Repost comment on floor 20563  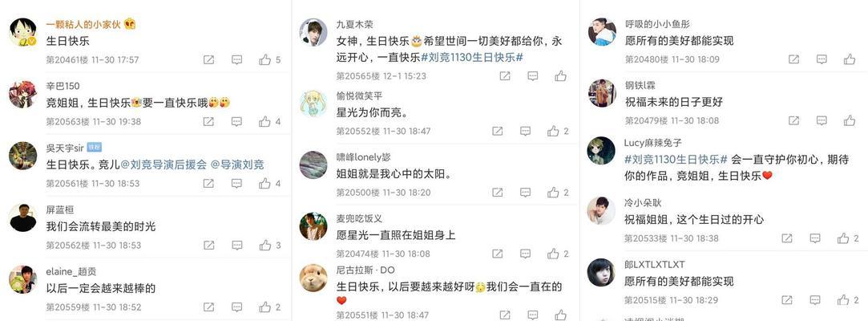tap(208, 121)
